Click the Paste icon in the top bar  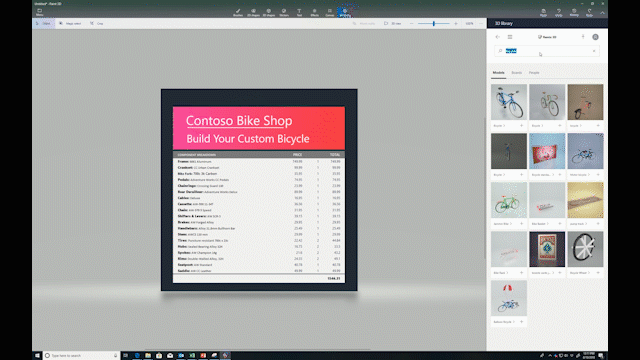point(543,13)
